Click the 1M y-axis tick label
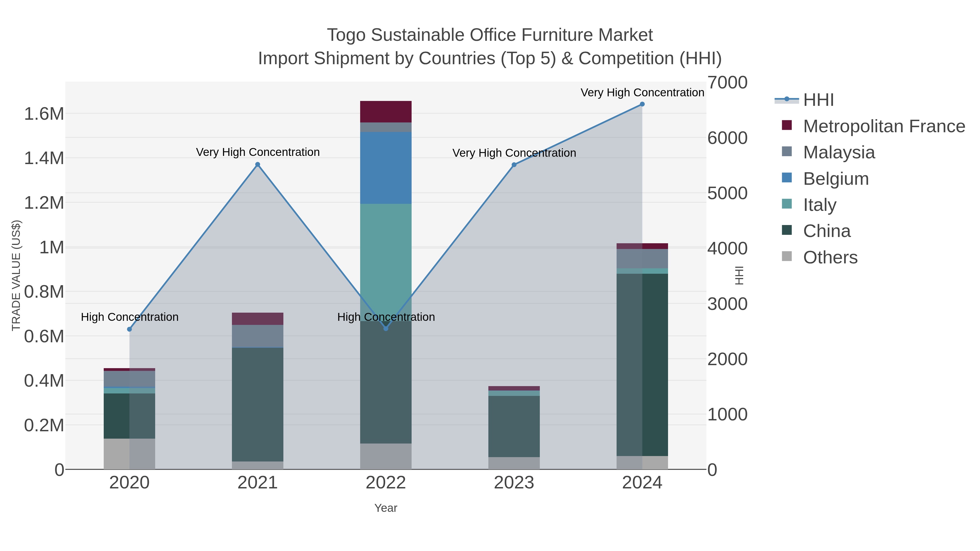The width and height of the screenshot is (980, 551). point(51,247)
